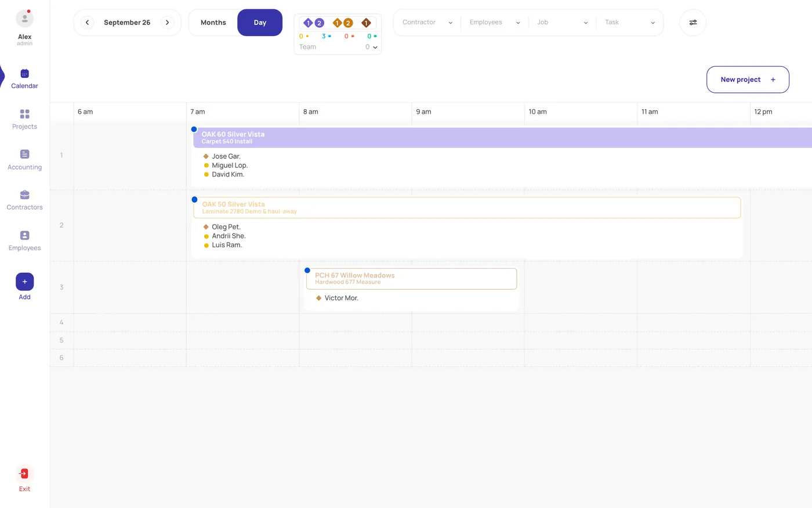Image resolution: width=812 pixels, height=508 pixels.
Task: Click the green status count showing 0
Action: [372, 37]
